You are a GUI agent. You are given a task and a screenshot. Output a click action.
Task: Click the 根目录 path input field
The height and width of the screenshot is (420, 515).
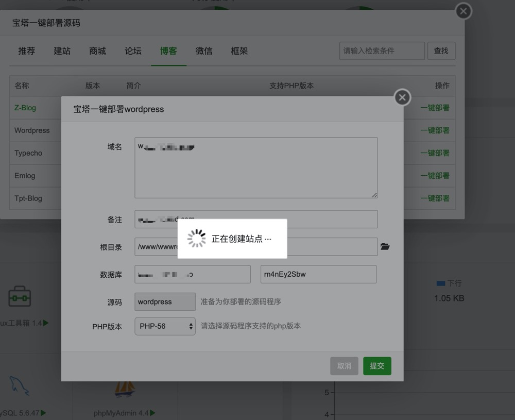[256, 247]
